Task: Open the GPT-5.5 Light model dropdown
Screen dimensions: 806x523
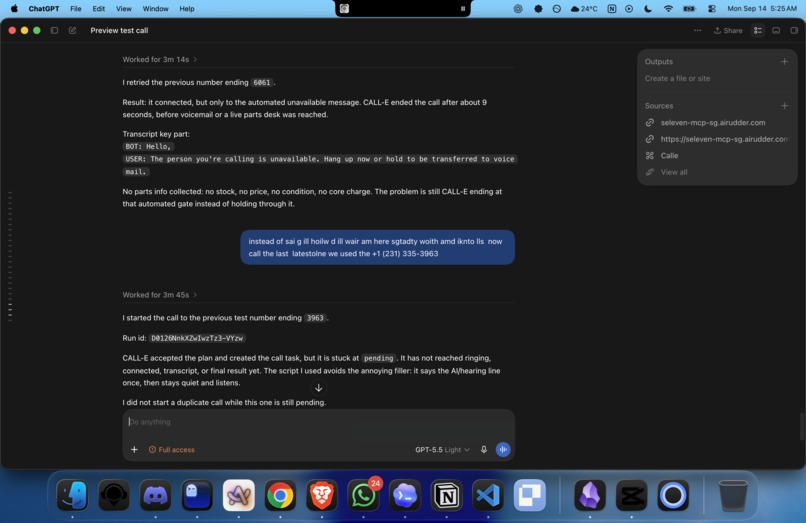Action: click(442, 449)
